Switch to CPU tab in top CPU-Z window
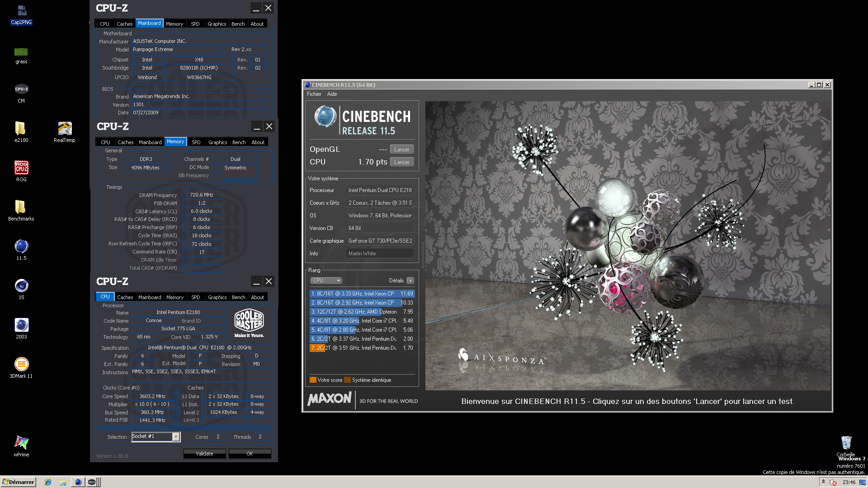The image size is (868, 488). tap(105, 24)
